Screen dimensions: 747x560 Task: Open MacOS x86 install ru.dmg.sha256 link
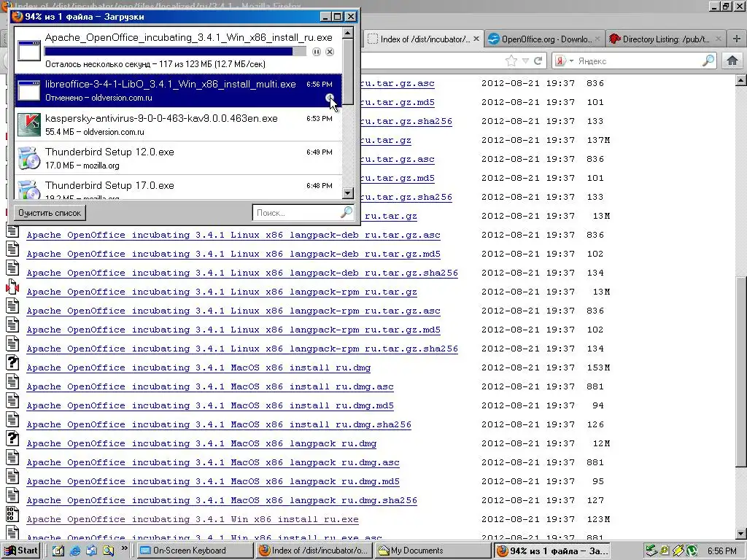219,424
